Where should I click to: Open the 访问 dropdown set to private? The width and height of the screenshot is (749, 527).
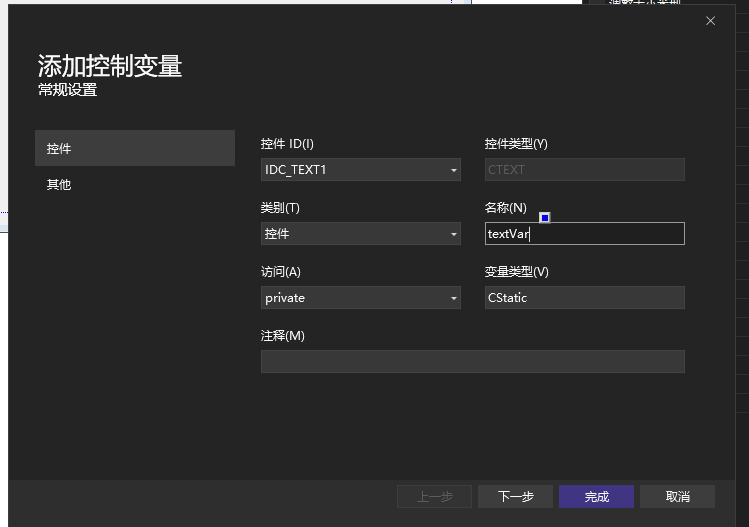[361, 298]
